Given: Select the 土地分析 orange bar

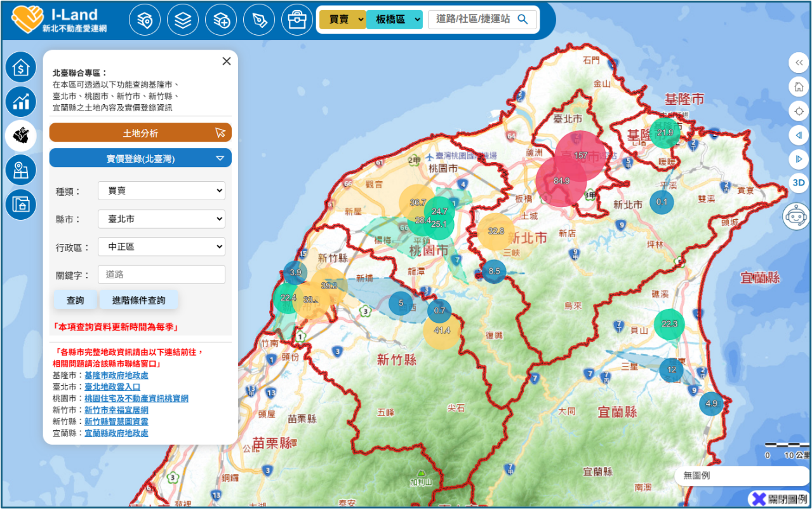Looking at the screenshot, I should point(140,133).
